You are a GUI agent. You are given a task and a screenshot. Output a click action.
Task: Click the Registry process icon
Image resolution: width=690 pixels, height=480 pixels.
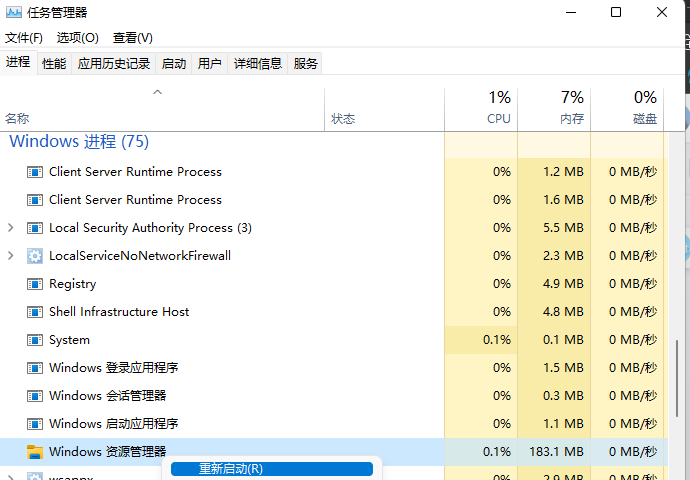(x=35, y=284)
